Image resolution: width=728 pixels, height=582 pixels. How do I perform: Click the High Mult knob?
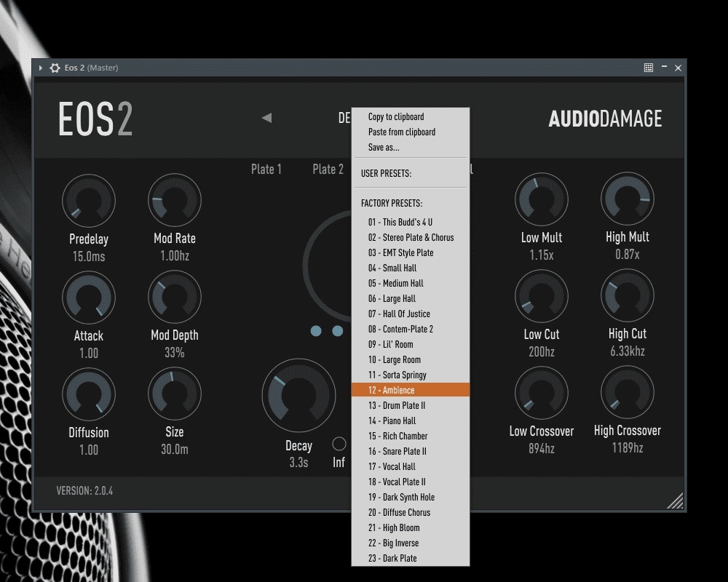pyautogui.click(x=628, y=199)
